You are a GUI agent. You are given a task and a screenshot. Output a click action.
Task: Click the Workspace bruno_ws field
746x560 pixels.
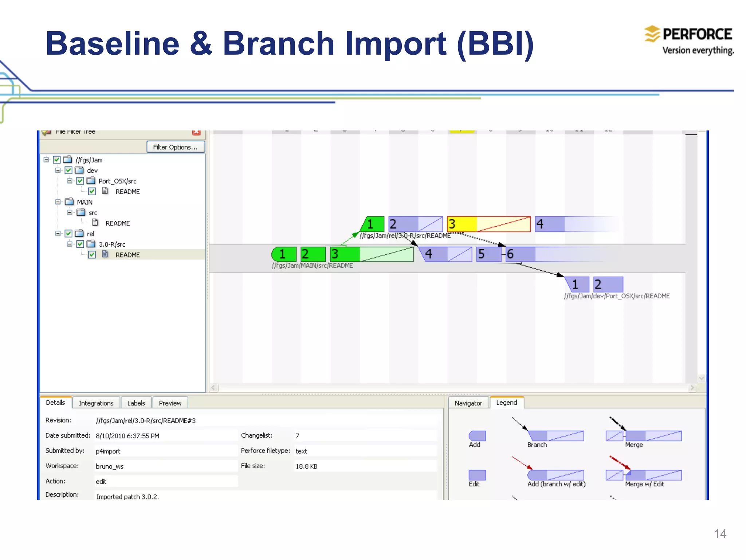click(x=166, y=466)
